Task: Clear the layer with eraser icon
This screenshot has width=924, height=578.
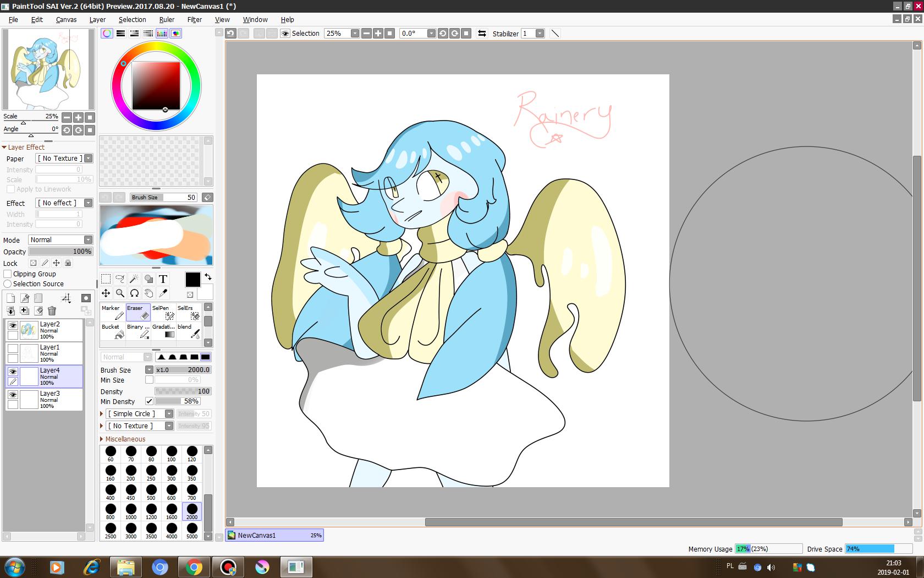Action: [x=38, y=311]
